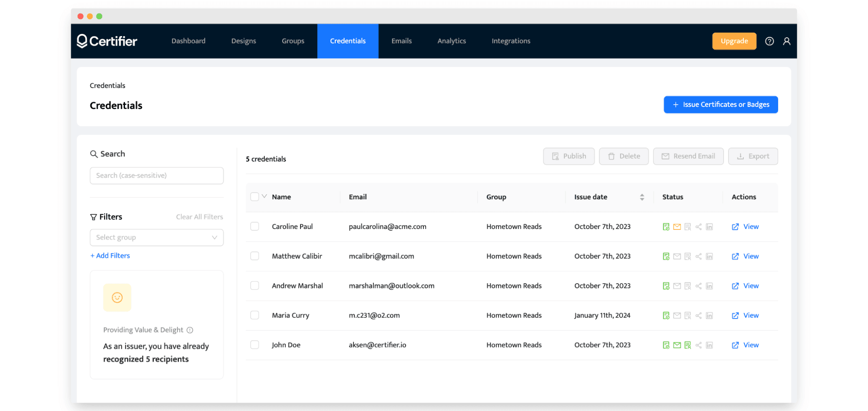
Task: Click John Doe's share status icon
Action: [x=698, y=345]
